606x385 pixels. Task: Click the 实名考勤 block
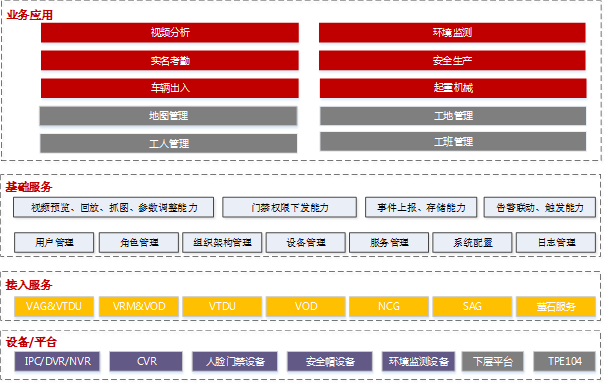pos(170,60)
